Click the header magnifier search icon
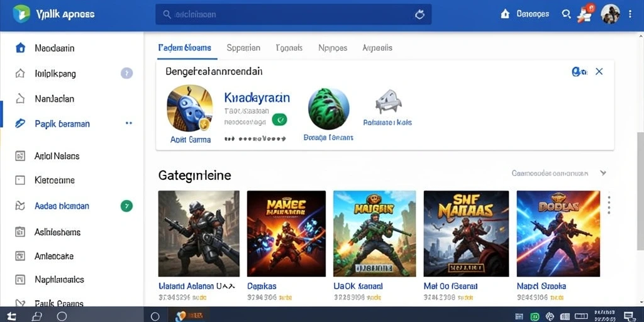 [x=567, y=14]
